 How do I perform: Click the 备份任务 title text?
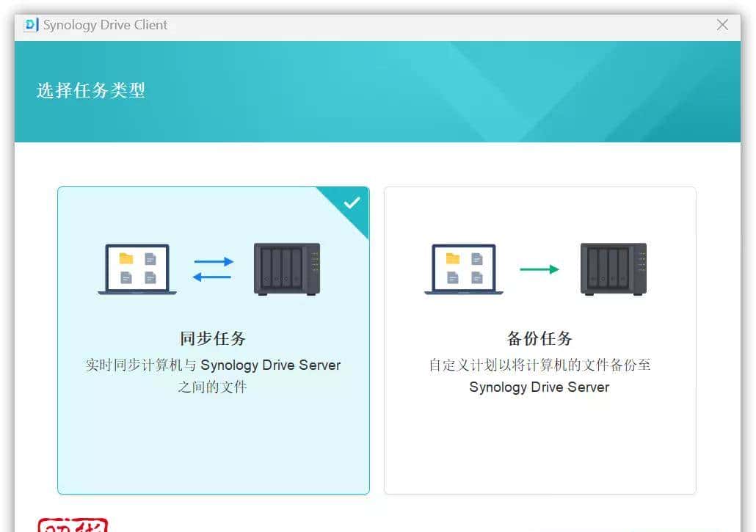click(x=539, y=338)
